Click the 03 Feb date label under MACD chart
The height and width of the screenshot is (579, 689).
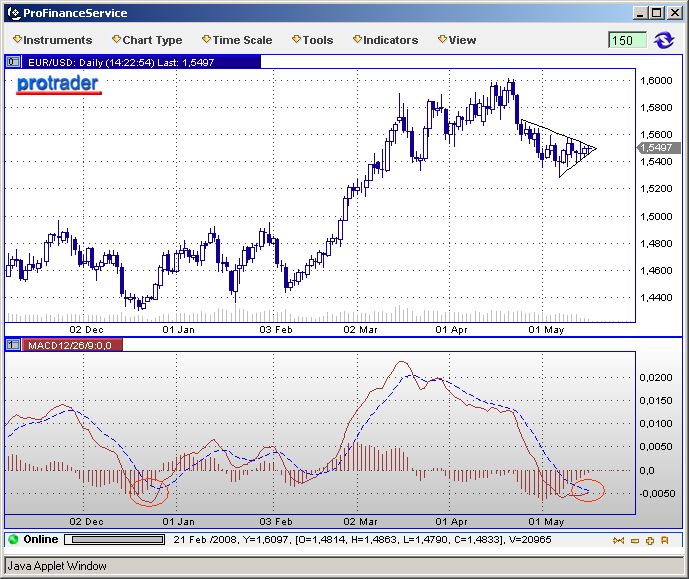tap(276, 521)
